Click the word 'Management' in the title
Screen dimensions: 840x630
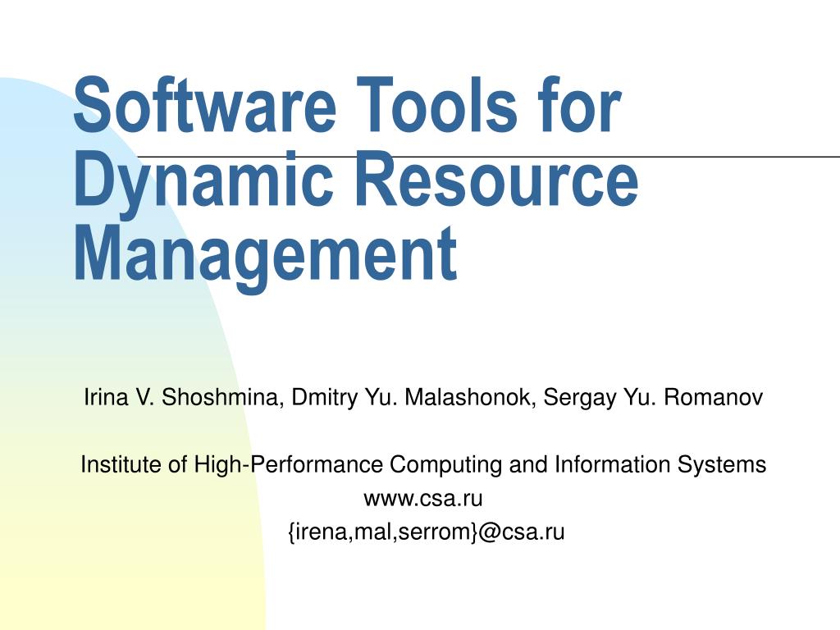point(265,258)
